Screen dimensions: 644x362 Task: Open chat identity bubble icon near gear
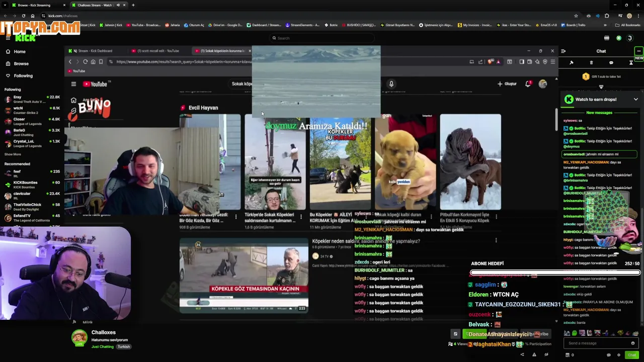click(x=610, y=355)
